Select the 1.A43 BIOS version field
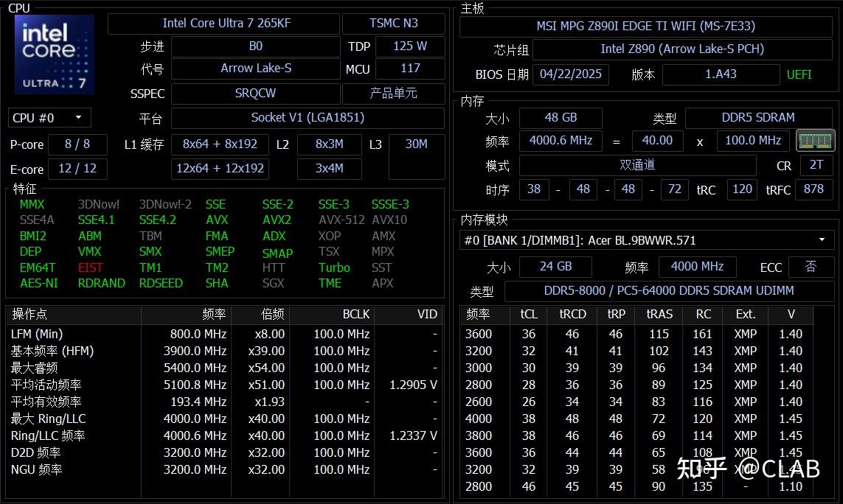843x504 pixels. [721, 74]
